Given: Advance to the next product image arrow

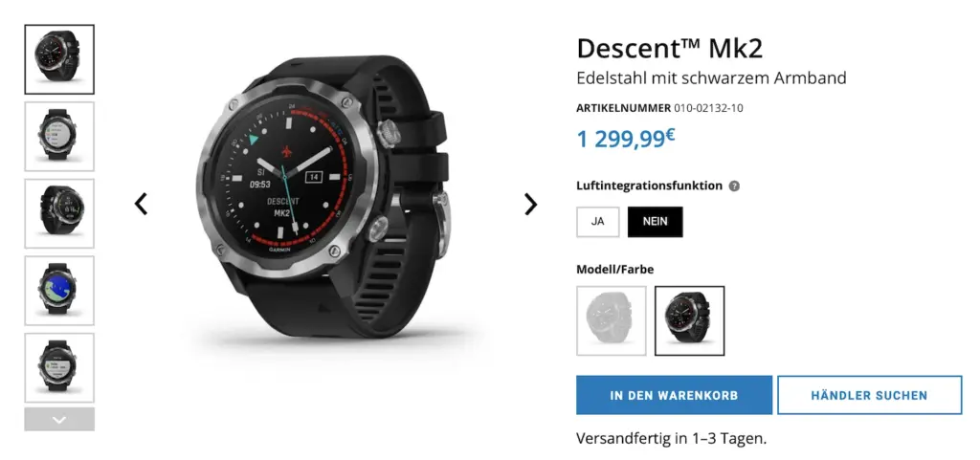Looking at the screenshot, I should (x=530, y=204).
